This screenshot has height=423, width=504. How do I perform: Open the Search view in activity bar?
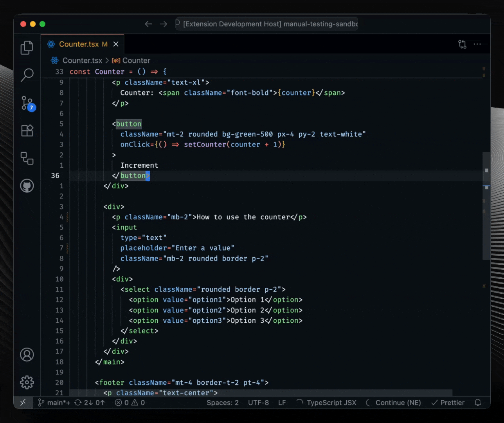(x=27, y=75)
